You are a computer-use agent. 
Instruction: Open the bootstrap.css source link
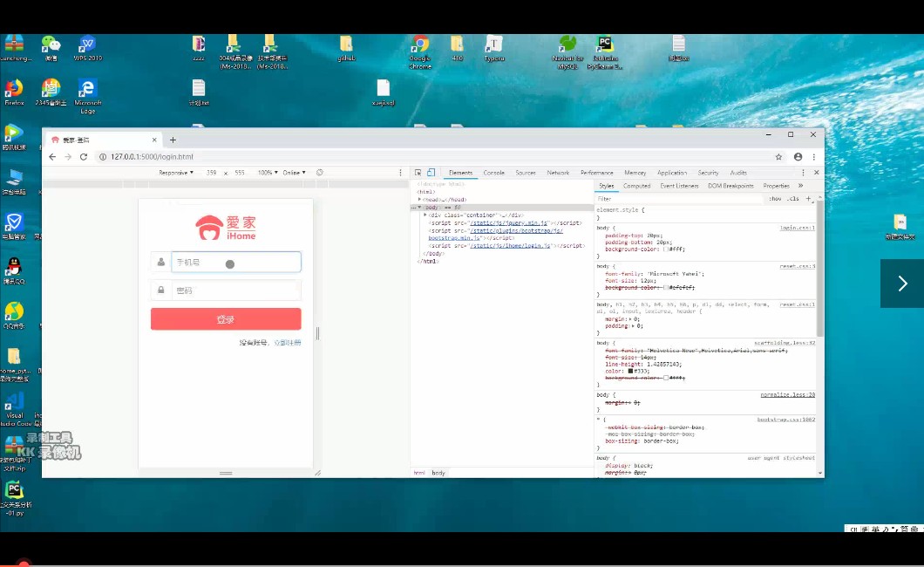pyautogui.click(x=786, y=420)
